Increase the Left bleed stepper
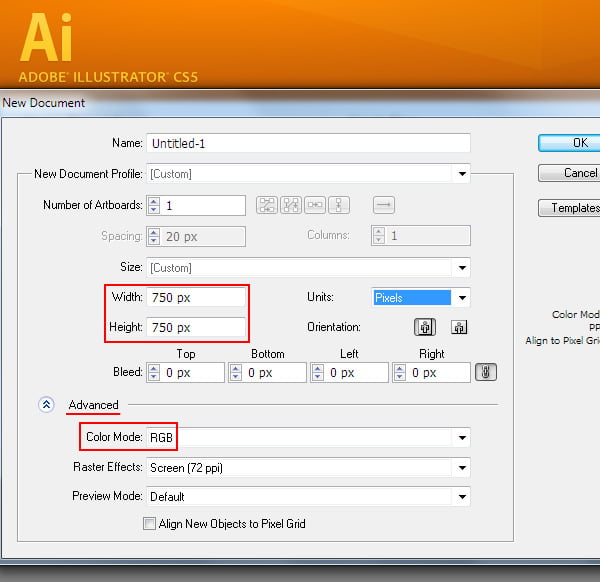This screenshot has height=582, width=600. click(x=318, y=368)
